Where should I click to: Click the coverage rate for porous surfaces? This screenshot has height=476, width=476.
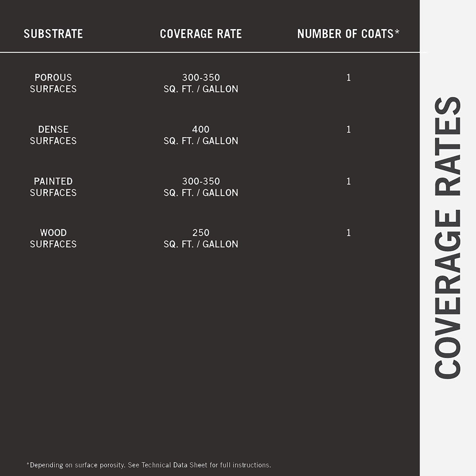(201, 83)
